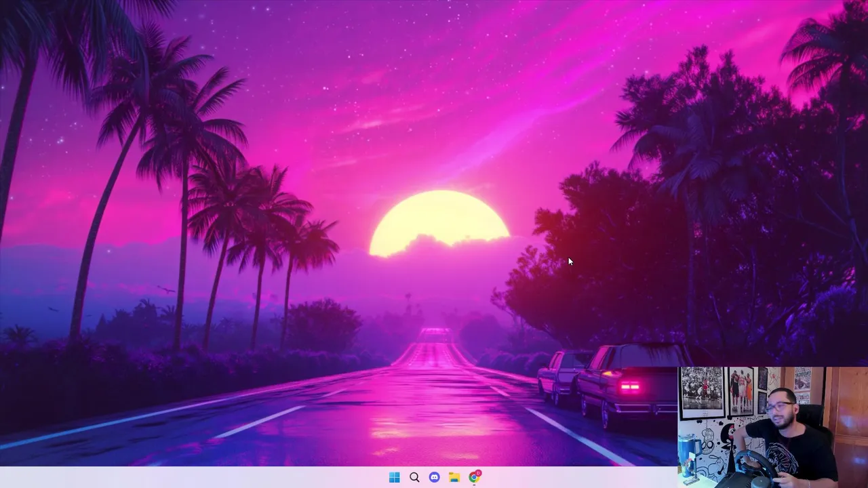The image size is (868, 488).
Task: Launch Discord from the taskbar
Action: [x=434, y=477]
